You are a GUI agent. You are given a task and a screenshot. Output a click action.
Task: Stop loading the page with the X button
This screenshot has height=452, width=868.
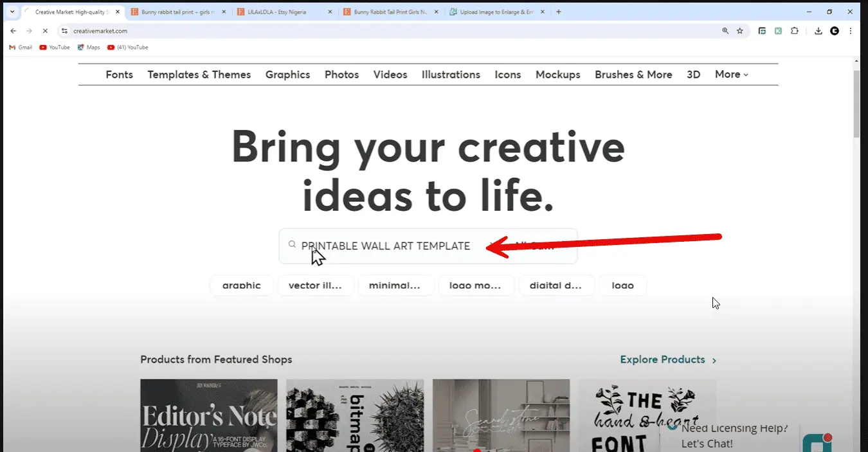45,31
